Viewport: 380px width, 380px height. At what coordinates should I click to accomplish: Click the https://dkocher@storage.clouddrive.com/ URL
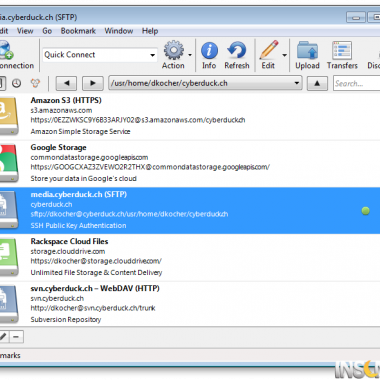(x=96, y=261)
